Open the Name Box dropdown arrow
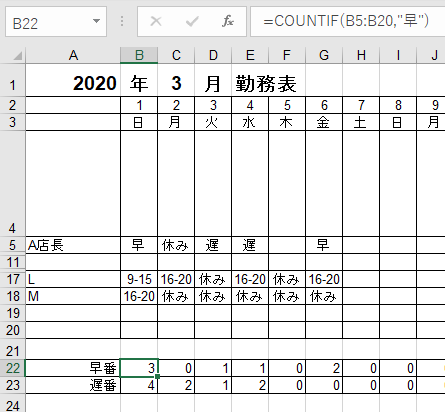 (x=96, y=22)
